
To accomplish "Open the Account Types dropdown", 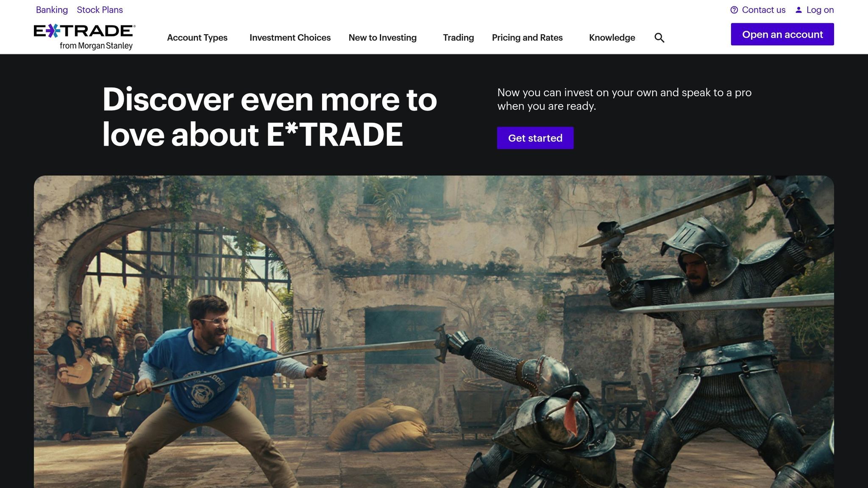I will point(197,38).
